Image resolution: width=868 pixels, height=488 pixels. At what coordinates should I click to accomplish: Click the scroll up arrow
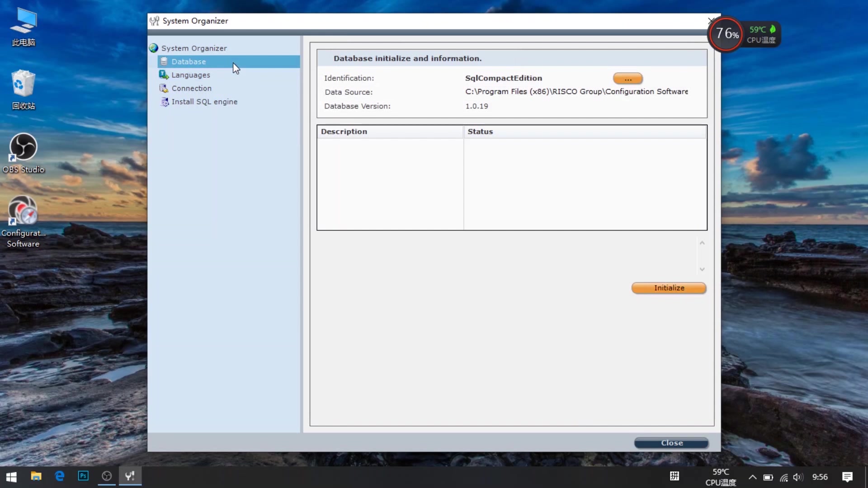[702, 243]
